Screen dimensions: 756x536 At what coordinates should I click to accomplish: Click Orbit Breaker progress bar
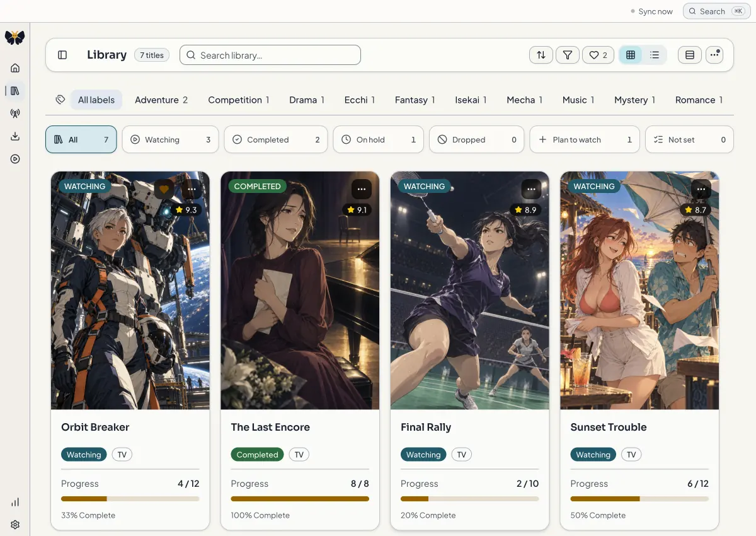point(130,499)
